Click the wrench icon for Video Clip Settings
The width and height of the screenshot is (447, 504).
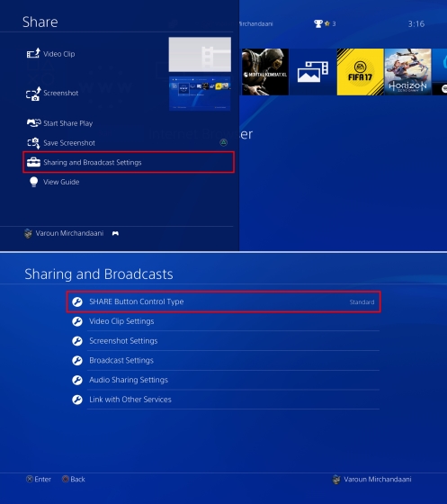pyautogui.click(x=77, y=321)
